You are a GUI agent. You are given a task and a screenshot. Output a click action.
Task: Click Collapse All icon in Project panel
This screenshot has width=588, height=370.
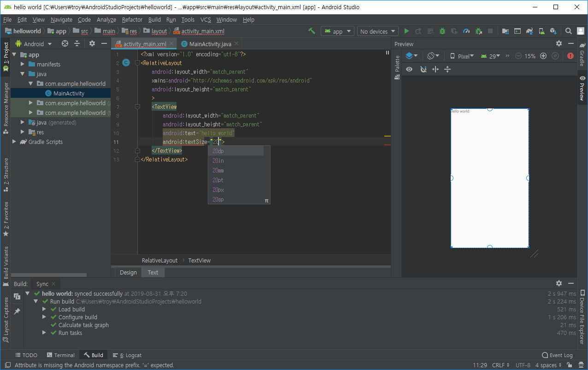point(77,43)
